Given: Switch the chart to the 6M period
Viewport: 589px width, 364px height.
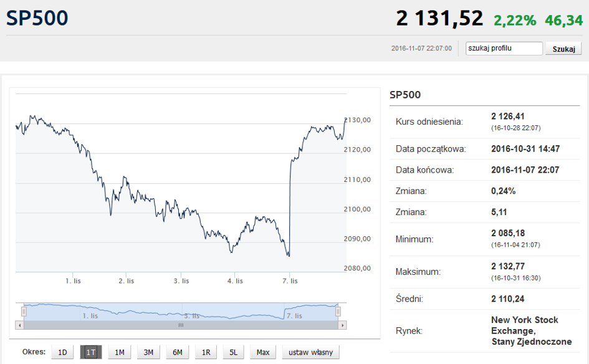Looking at the screenshot, I should 177,352.
